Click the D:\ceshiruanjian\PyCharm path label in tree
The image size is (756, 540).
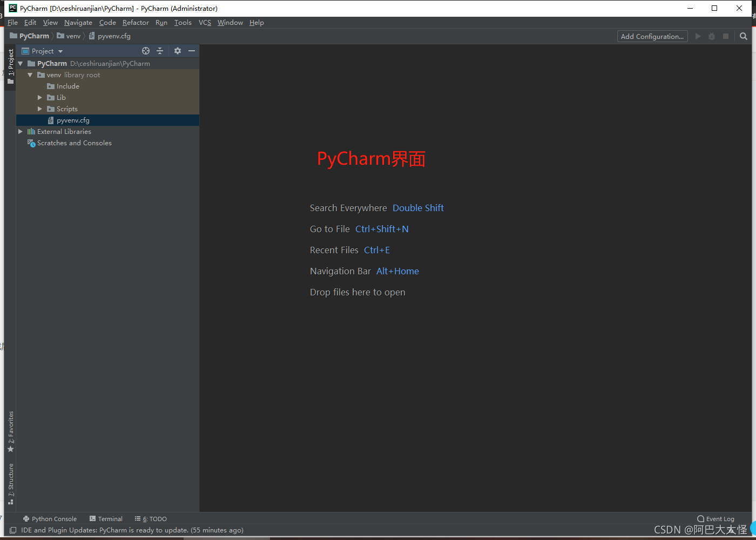pyautogui.click(x=110, y=64)
